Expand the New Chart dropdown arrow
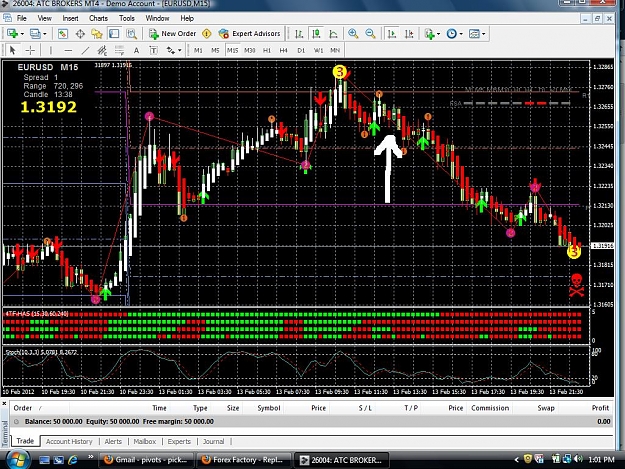The width and height of the screenshot is (625, 469). point(22,34)
